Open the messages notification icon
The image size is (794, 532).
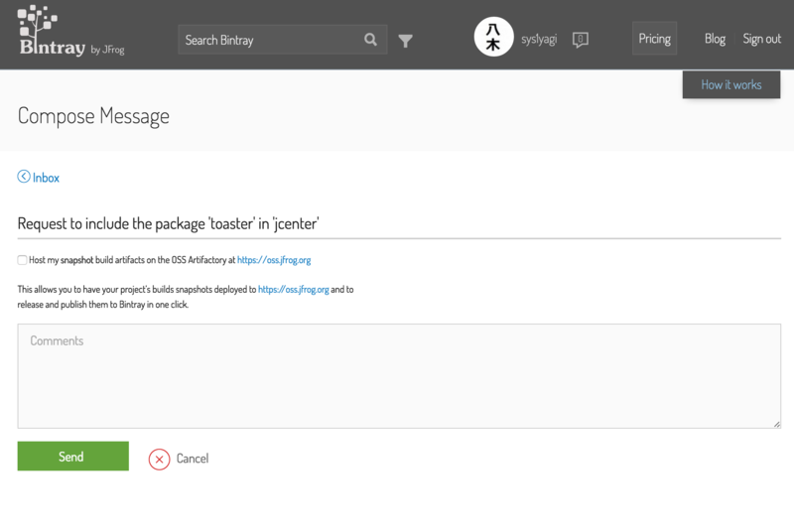click(x=581, y=40)
